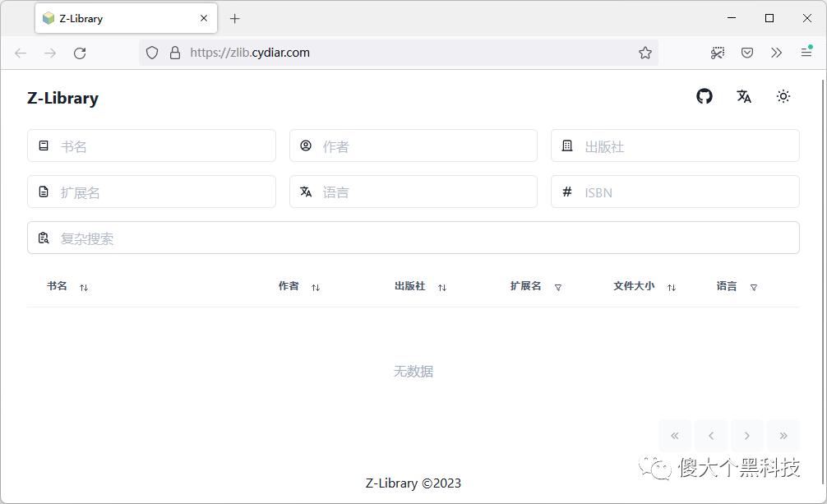
Task: Sort results by the 作者 column
Action: click(316, 286)
